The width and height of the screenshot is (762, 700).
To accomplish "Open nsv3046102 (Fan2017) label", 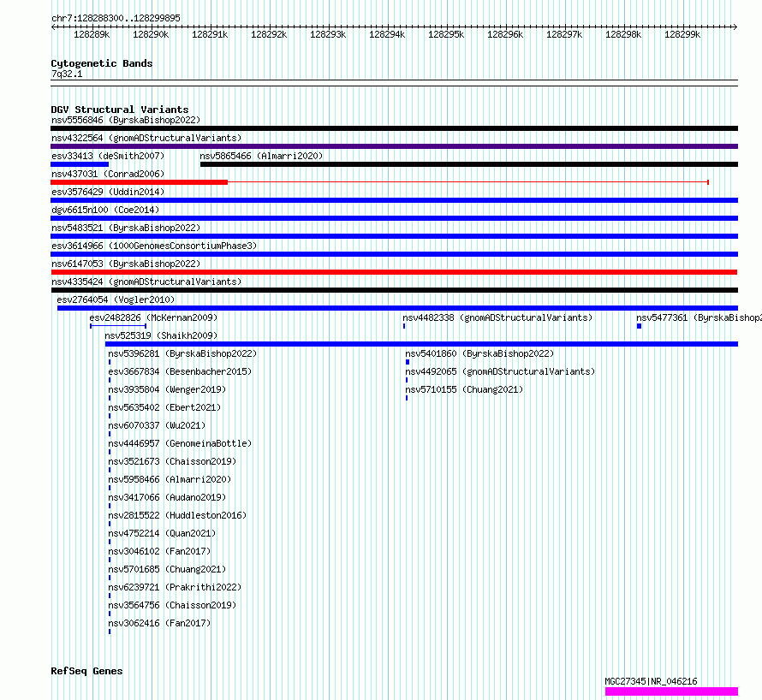I will point(159,551).
